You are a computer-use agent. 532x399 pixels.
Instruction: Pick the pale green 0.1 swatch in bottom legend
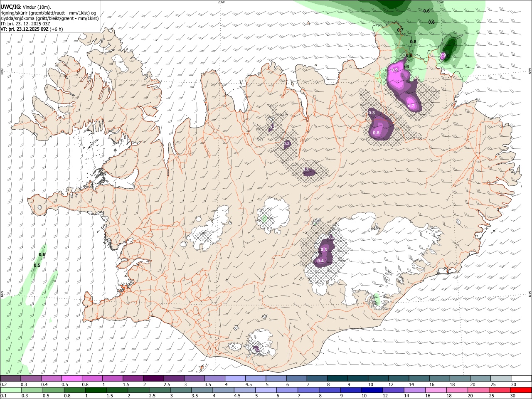(x=10, y=390)
